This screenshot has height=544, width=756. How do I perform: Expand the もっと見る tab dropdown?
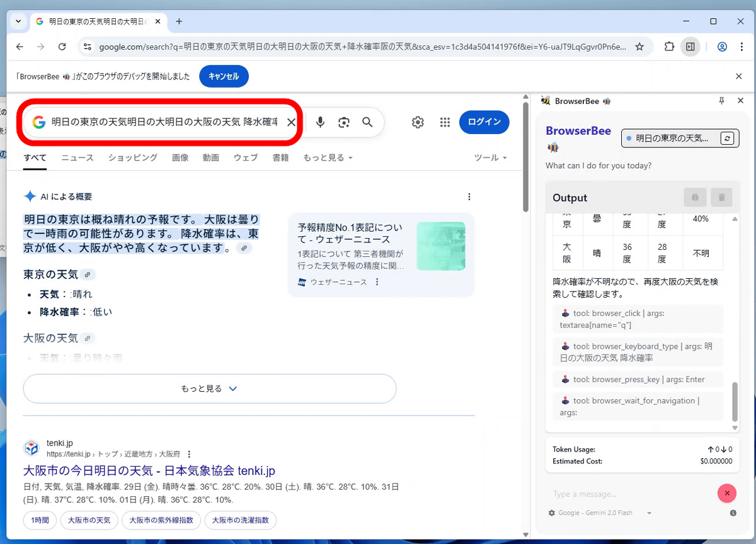(x=328, y=157)
